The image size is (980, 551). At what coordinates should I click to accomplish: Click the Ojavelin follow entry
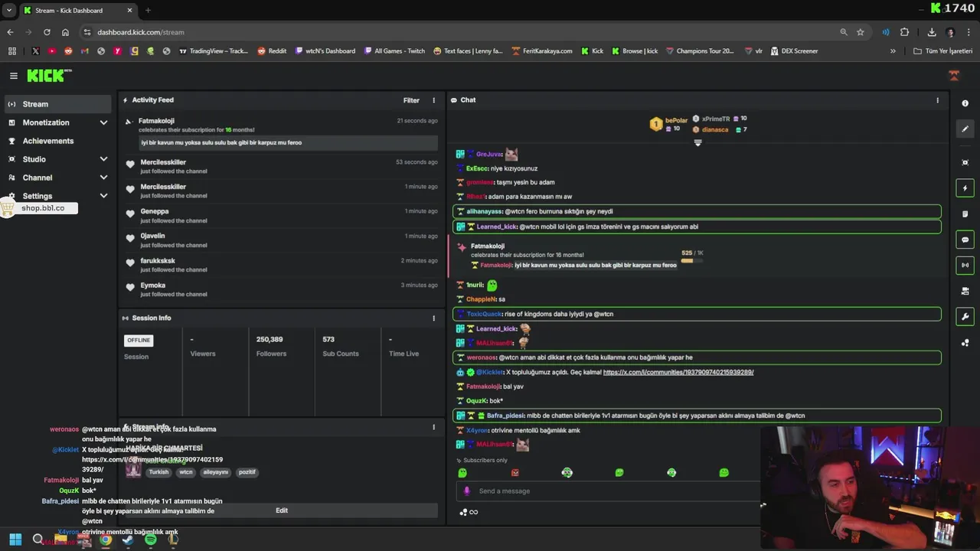(x=282, y=240)
